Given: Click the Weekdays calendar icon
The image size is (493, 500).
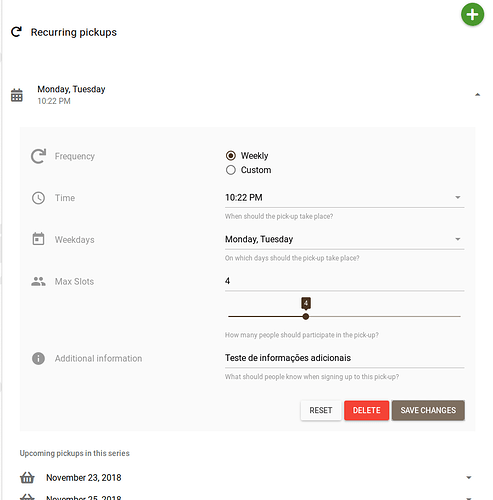Looking at the screenshot, I should click(38, 239).
